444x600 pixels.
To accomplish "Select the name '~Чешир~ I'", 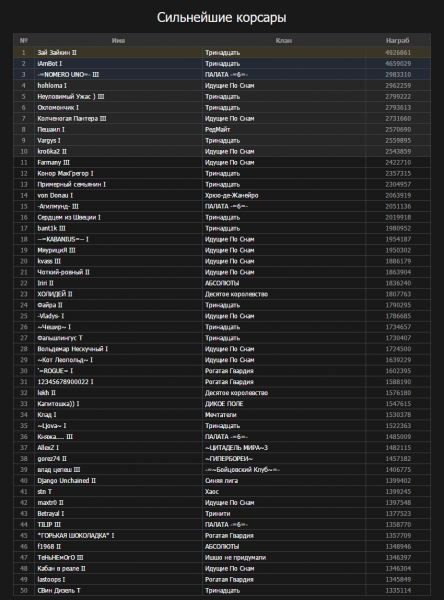I will coord(54,327).
